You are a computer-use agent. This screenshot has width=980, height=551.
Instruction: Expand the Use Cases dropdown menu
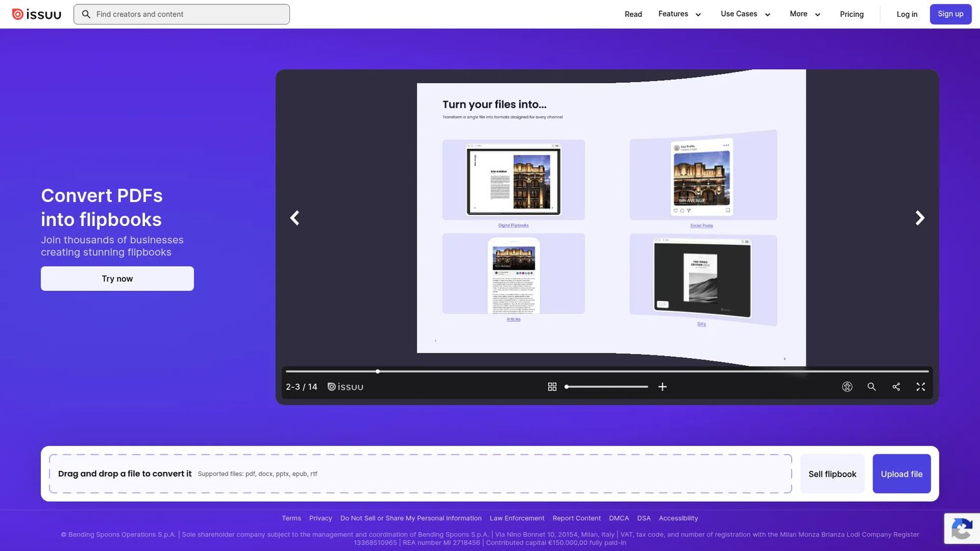[x=746, y=14]
